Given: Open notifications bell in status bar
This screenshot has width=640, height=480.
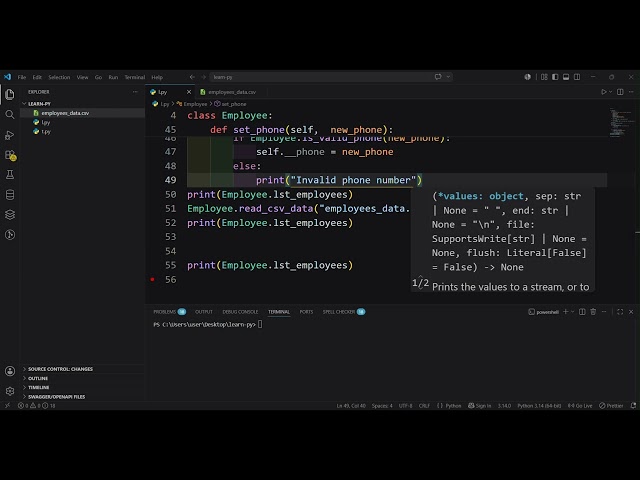Looking at the screenshot, I should [633, 406].
